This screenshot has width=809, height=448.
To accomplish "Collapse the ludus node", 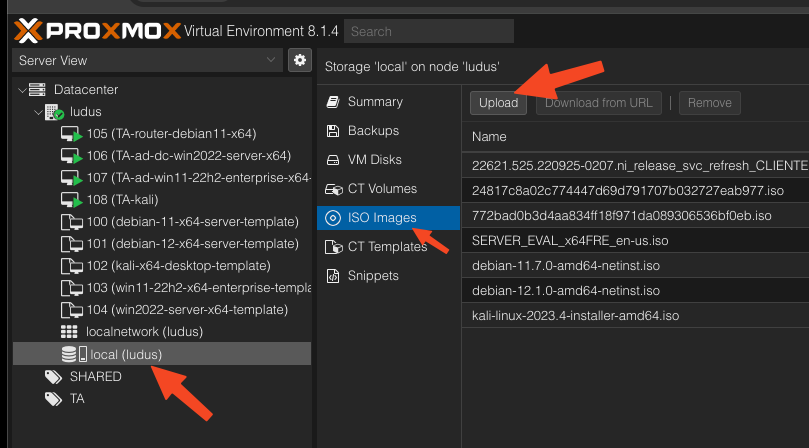I will point(37,112).
